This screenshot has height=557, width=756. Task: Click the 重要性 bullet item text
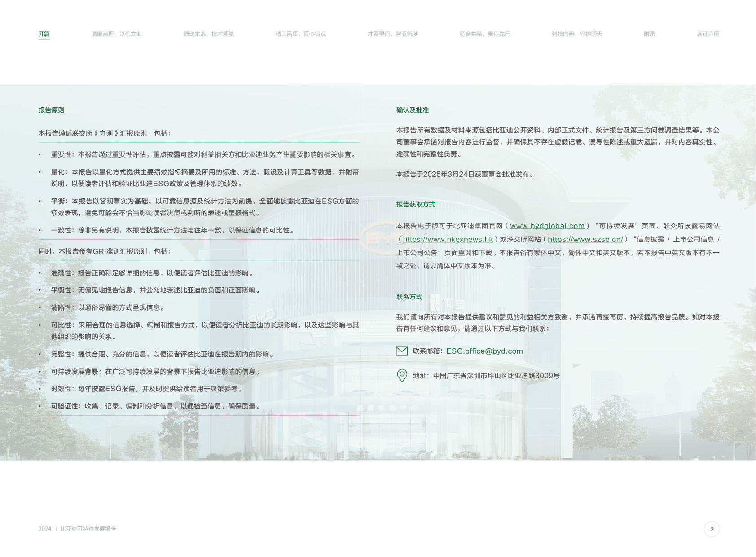204,154
